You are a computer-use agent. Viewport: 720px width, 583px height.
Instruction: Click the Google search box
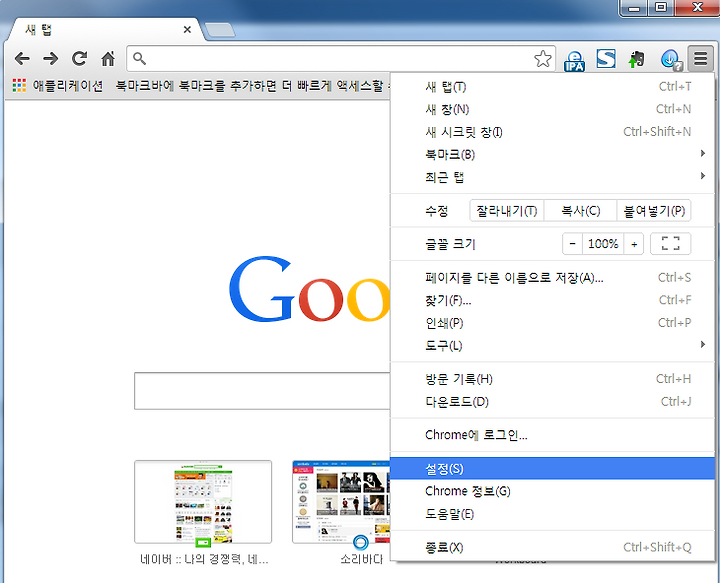pos(262,391)
